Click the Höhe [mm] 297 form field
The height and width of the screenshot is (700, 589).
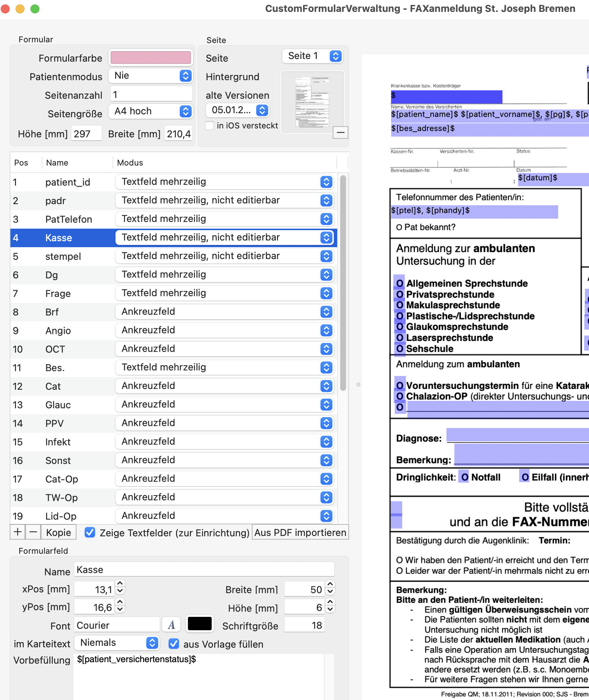pyautogui.click(x=87, y=133)
